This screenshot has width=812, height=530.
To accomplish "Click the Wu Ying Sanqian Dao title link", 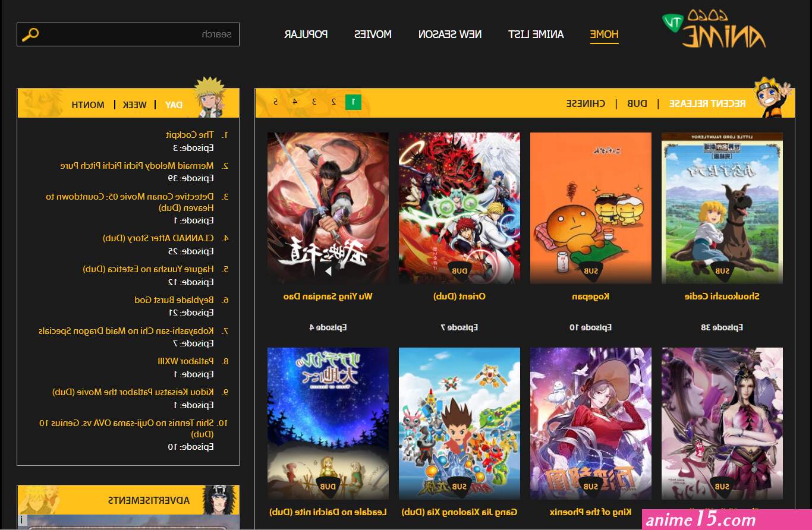I will click(x=328, y=296).
